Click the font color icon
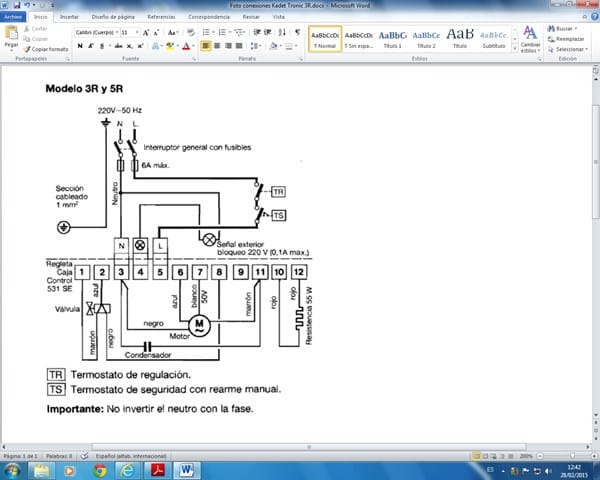 pos(186,46)
